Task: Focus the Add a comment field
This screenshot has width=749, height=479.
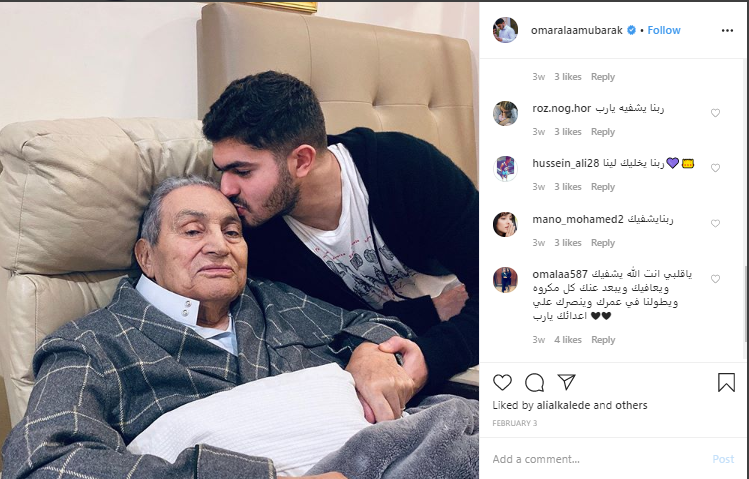Action: (597, 459)
